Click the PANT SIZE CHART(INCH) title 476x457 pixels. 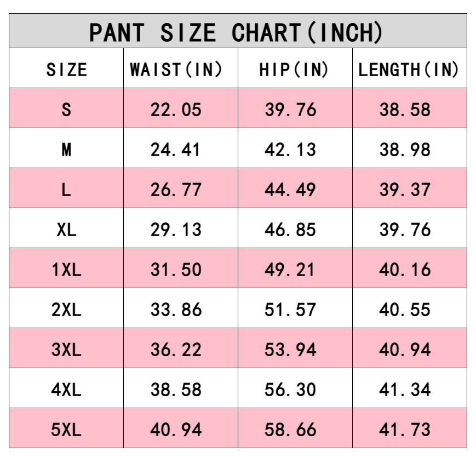tap(236, 32)
